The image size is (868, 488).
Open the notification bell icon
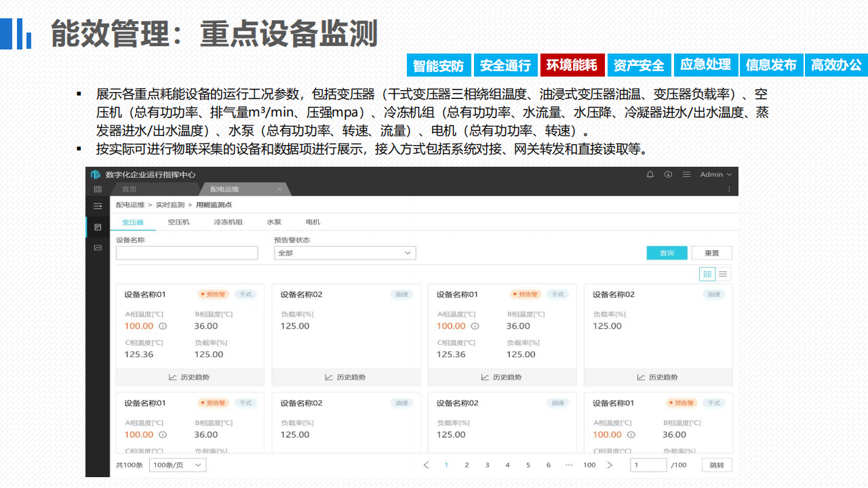[x=650, y=174]
